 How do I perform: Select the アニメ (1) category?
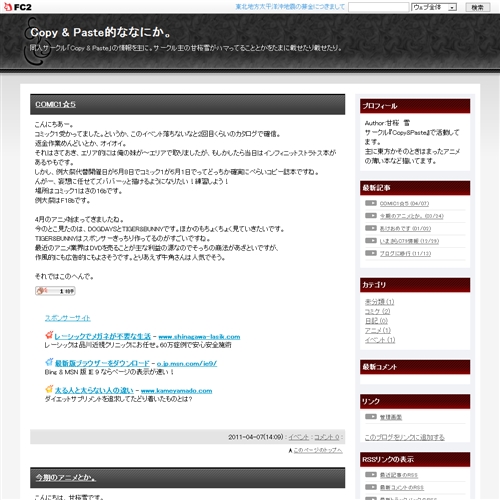point(378,330)
